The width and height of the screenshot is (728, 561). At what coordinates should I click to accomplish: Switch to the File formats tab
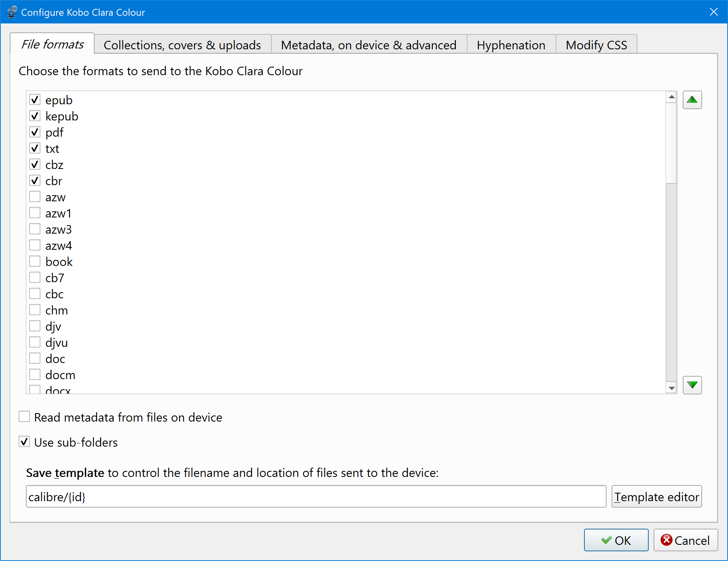53,44
